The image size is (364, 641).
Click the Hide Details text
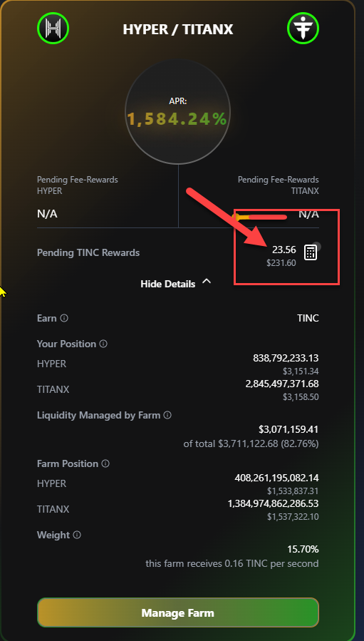click(168, 284)
